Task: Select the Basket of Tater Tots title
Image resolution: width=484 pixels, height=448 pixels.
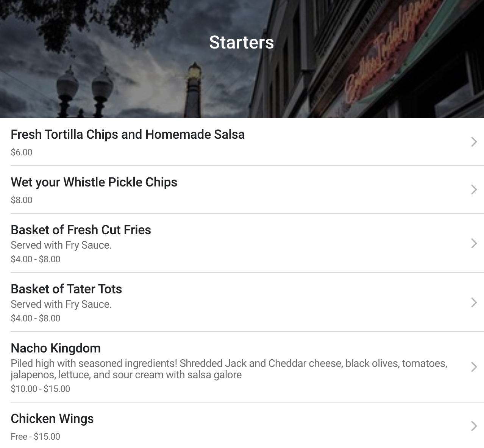Action: pyautogui.click(x=66, y=289)
